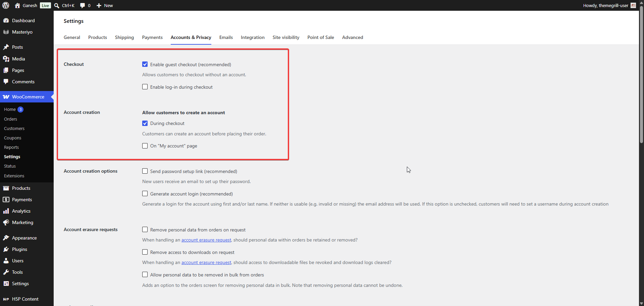Viewport: 644px width, 306px height.
Task: Click the Comments icon in sidebar
Action: pos(6,82)
